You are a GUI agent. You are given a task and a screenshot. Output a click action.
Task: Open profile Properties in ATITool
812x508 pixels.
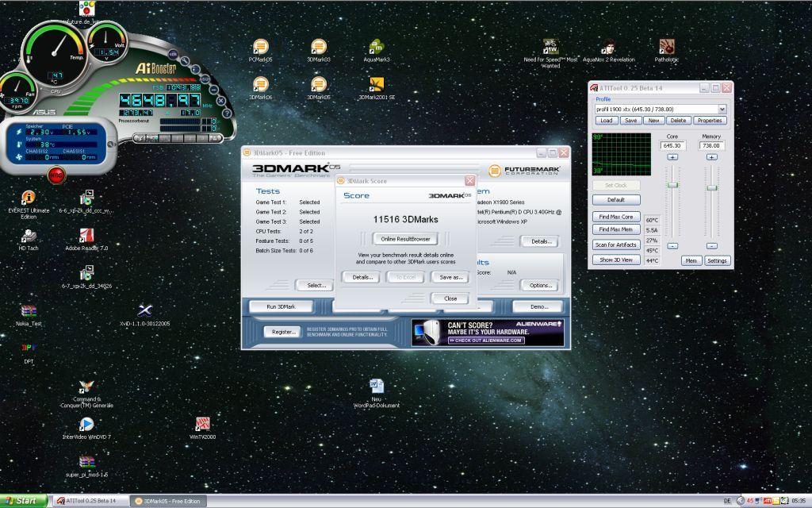pos(710,121)
